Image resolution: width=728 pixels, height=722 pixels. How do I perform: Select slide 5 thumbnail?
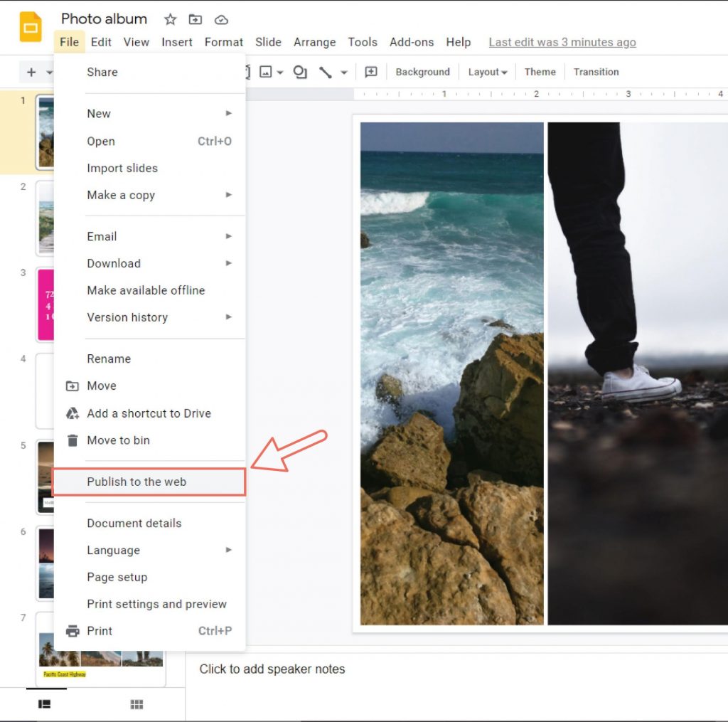[45, 477]
